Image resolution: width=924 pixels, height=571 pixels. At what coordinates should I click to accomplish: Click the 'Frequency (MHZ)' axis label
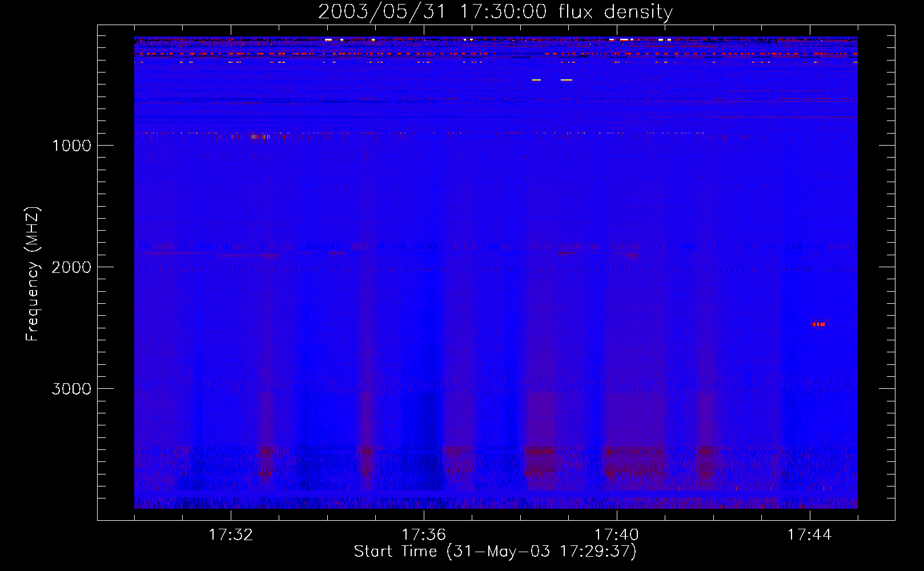click(x=33, y=274)
